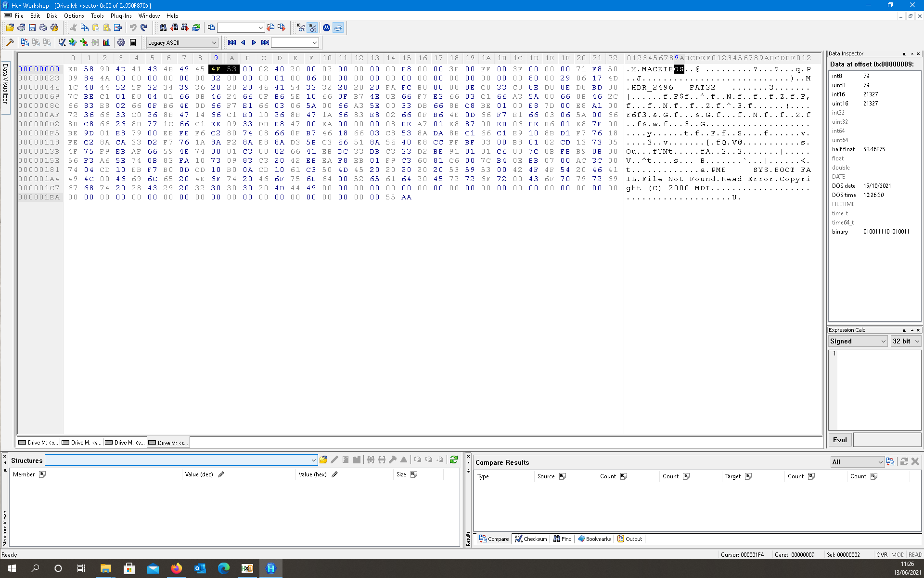Switch to the Bookmarks results tab
The image size is (924, 578).
click(594, 539)
